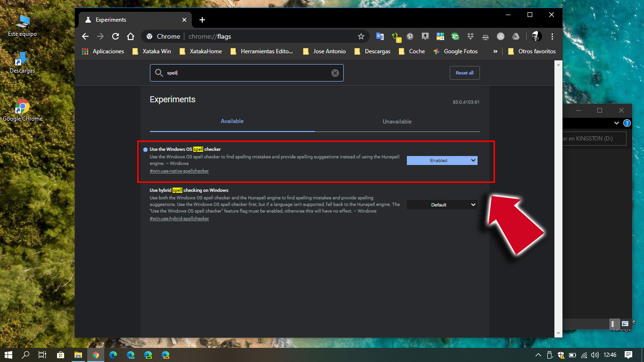Open the Dropbox extension
The width and height of the screenshot is (644, 362).
point(470,36)
